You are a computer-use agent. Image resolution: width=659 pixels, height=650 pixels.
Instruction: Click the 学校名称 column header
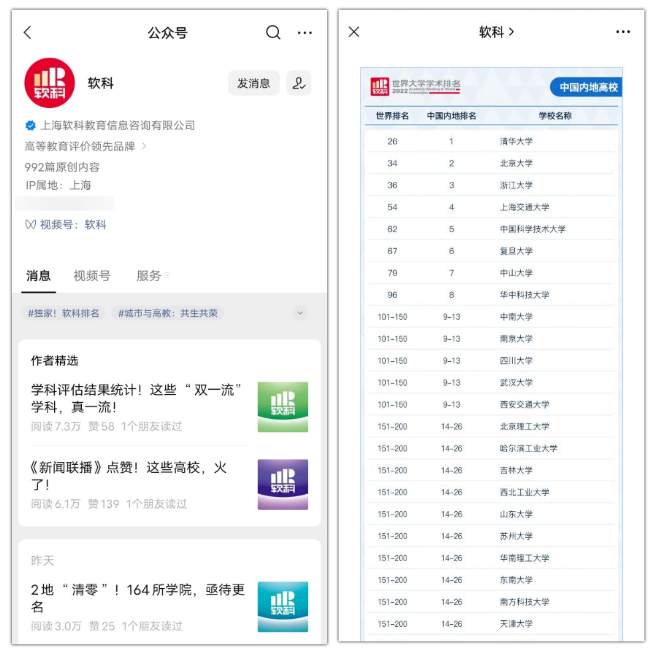[x=555, y=116]
